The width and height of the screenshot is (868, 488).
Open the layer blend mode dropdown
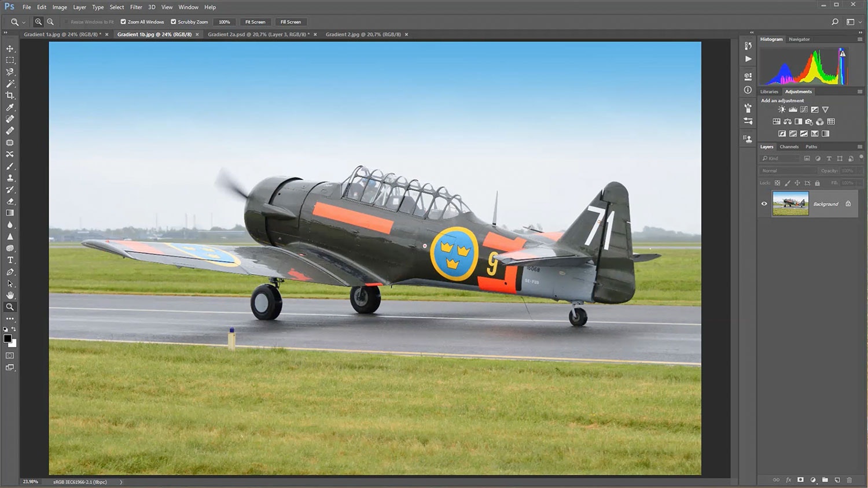pyautogui.click(x=787, y=171)
